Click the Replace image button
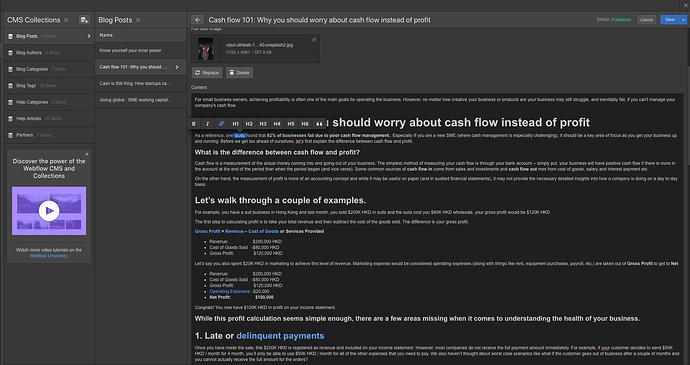Image resolution: width=690 pixels, height=365 pixels. (x=207, y=73)
